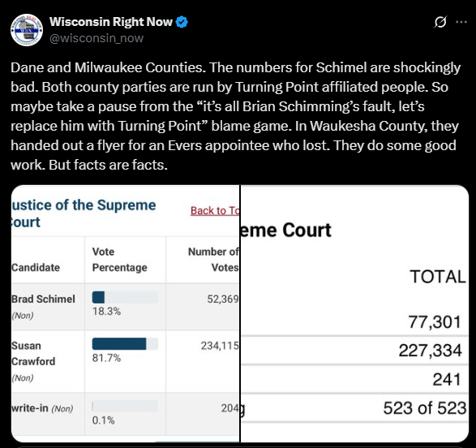This screenshot has width=476, height=448.
Task: Click the Candidate column header
Action: click(36, 268)
